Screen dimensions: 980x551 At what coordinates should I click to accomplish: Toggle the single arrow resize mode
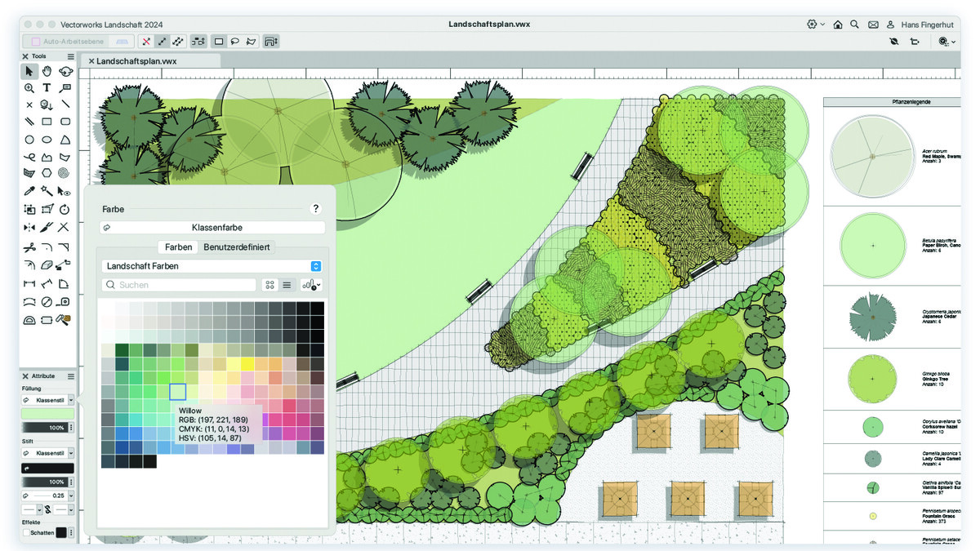(163, 41)
